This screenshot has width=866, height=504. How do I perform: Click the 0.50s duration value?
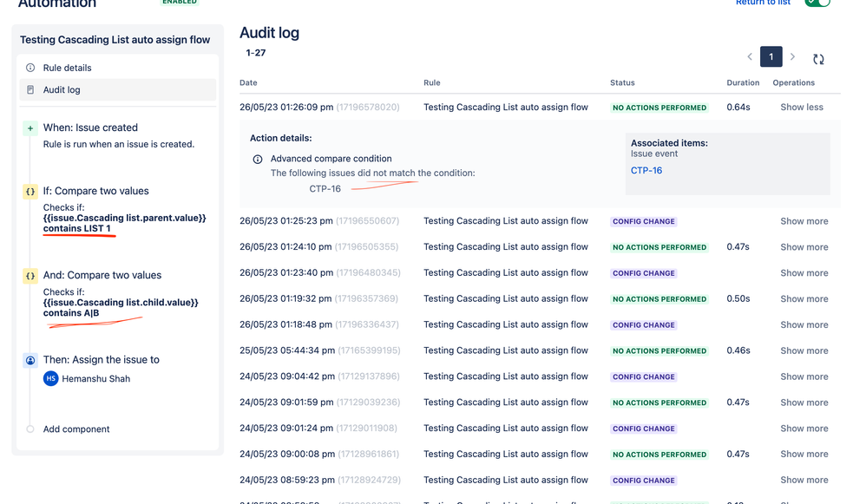pos(738,298)
